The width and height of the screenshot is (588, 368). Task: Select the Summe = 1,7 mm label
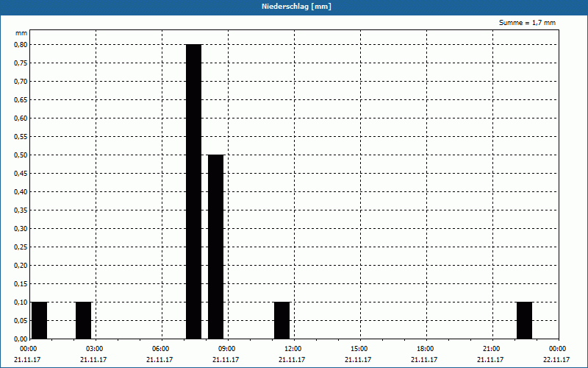tap(527, 23)
